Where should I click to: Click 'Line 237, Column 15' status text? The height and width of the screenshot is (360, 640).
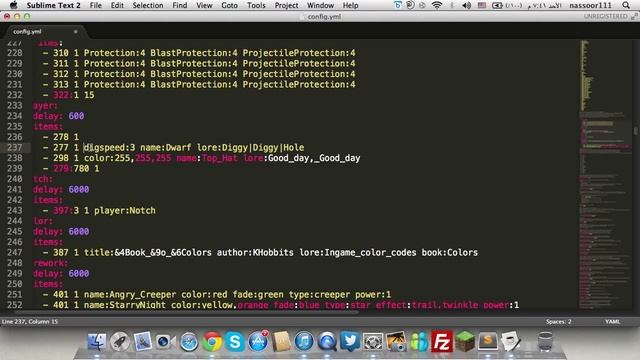(30, 322)
